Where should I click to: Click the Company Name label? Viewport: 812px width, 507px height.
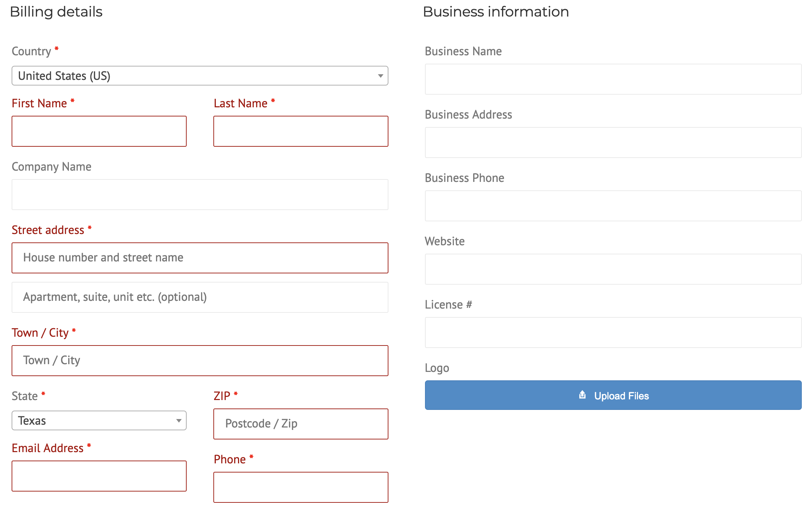click(52, 167)
